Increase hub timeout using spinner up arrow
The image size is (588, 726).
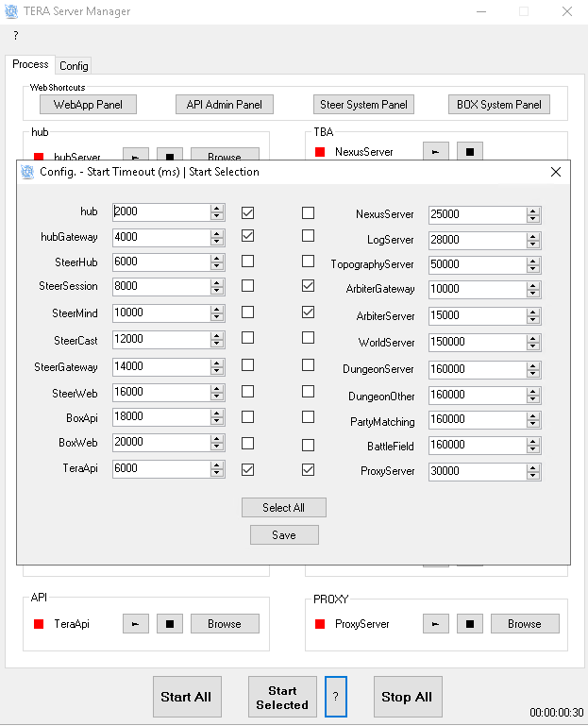(x=217, y=209)
